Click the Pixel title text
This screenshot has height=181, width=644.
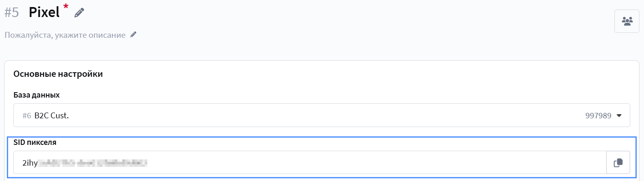pyautogui.click(x=44, y=12)
